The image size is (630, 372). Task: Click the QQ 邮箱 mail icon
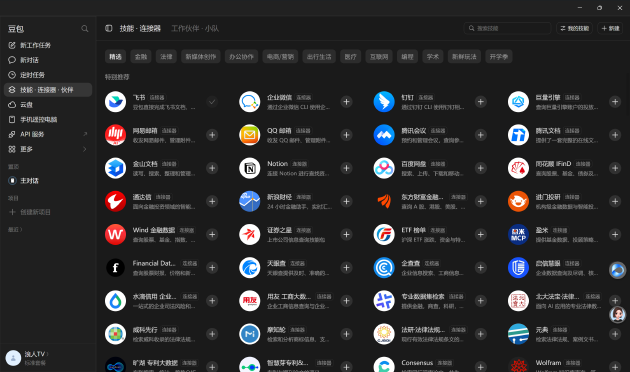(x=250, y=135)
